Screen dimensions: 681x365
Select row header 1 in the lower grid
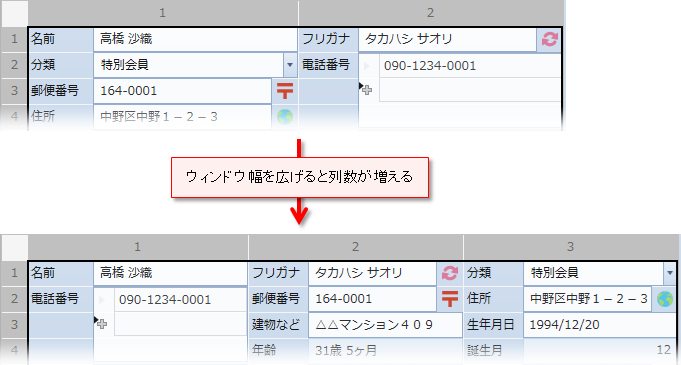point(14,273)
